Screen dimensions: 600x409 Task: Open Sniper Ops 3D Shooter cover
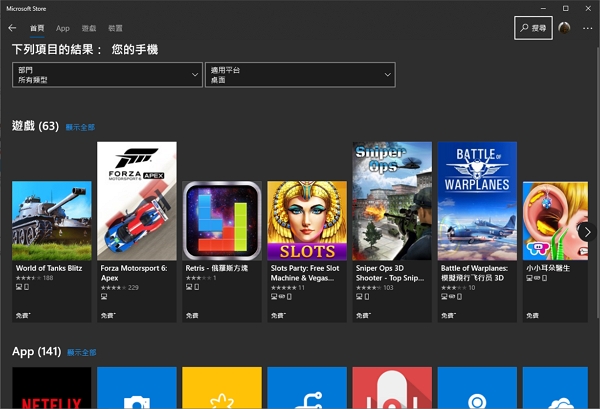point(392,201)
